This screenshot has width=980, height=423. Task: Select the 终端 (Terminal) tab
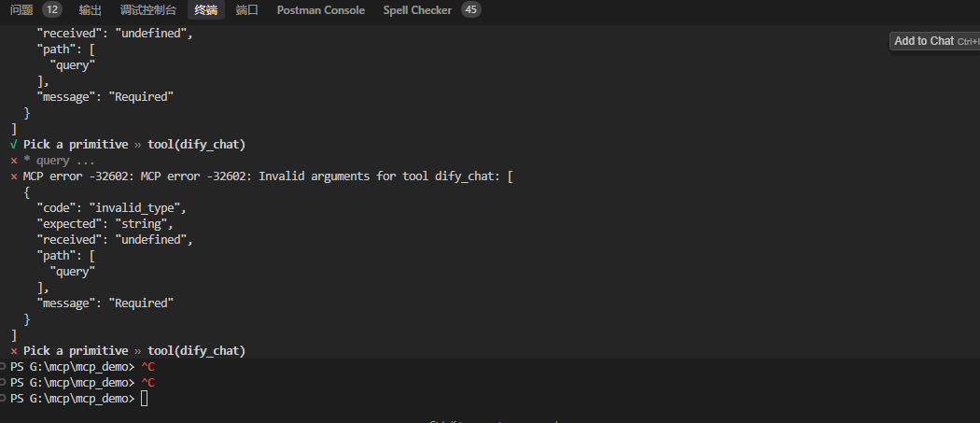(x=206, y=10)
